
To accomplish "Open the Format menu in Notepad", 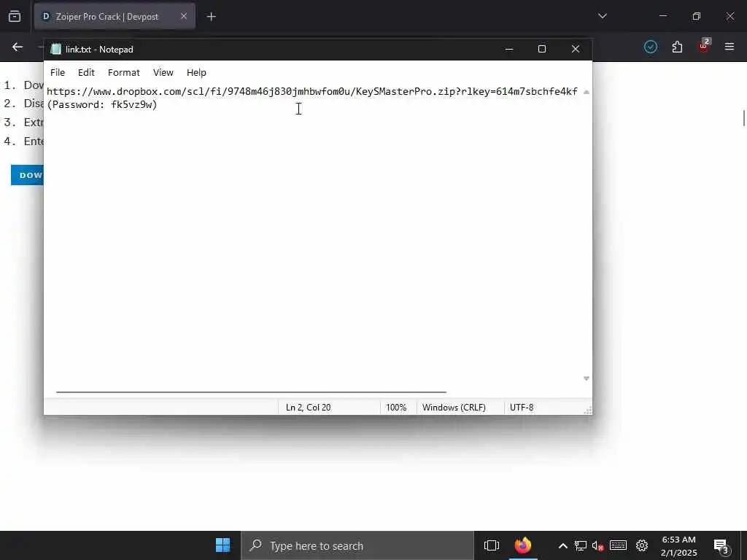I will pos(124,72).
